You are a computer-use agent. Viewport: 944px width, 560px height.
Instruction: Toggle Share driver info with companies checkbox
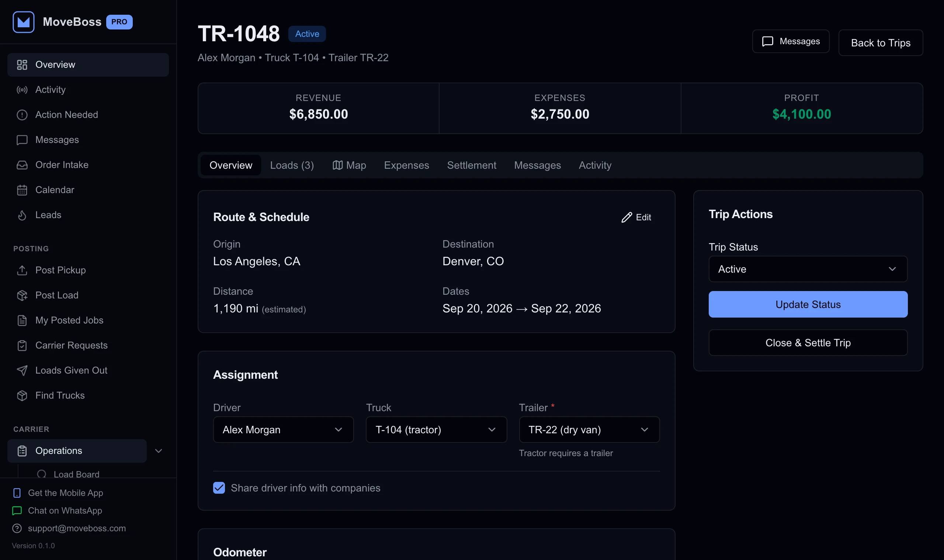coord(219,488)
